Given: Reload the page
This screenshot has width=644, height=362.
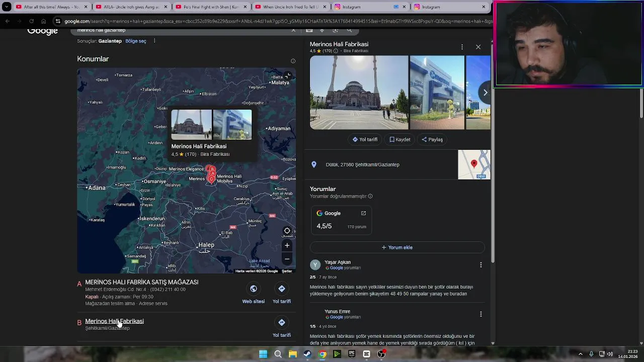Looking at the screenshot, I should tap(31, 21).
